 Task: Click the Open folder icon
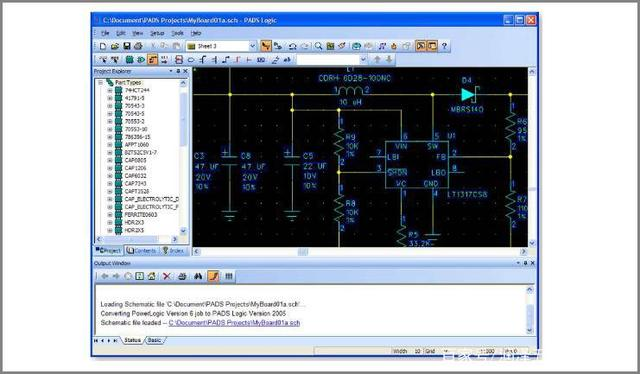pyautogui.click(x=115, y=46)
